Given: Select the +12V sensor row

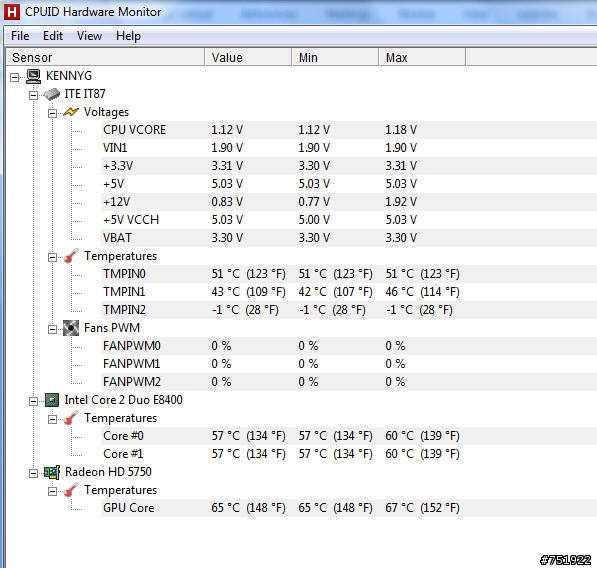Looking at the screenshot, I should click(348, 202).
